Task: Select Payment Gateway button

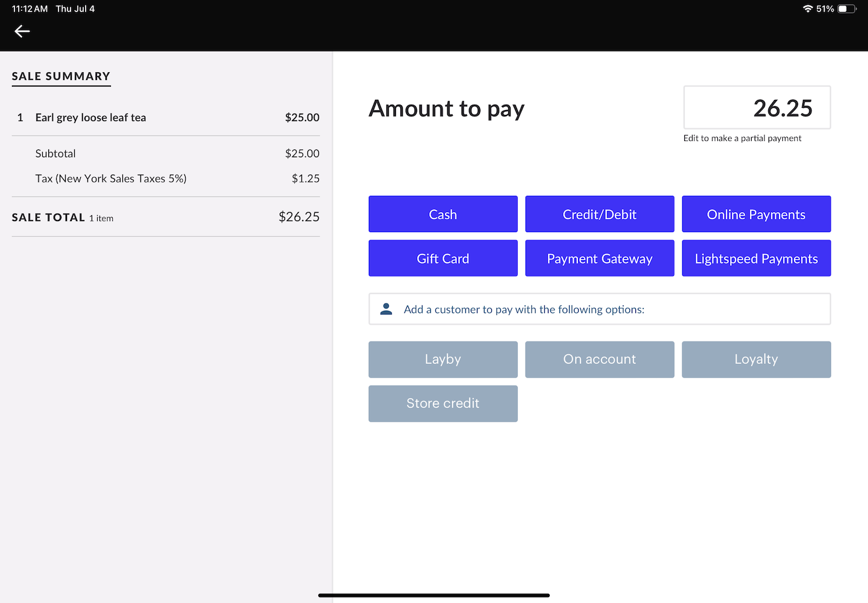Action: (599, 258)
